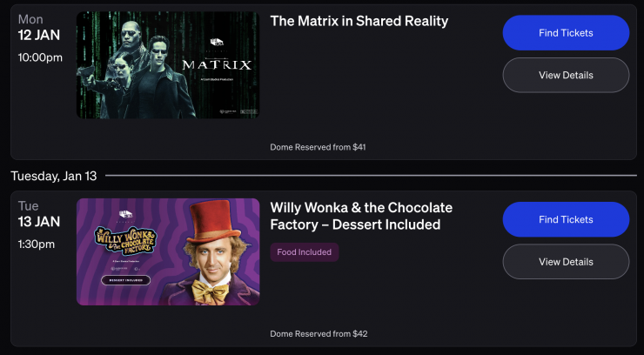Click the 10:00pm showtime

click(40, 58)
